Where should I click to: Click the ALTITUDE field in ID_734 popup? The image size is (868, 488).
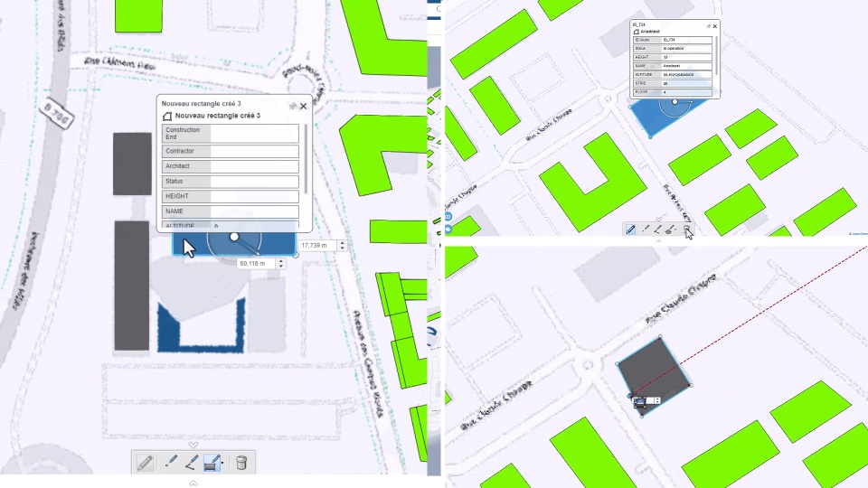pyautogui.click(x=686, y=75)
